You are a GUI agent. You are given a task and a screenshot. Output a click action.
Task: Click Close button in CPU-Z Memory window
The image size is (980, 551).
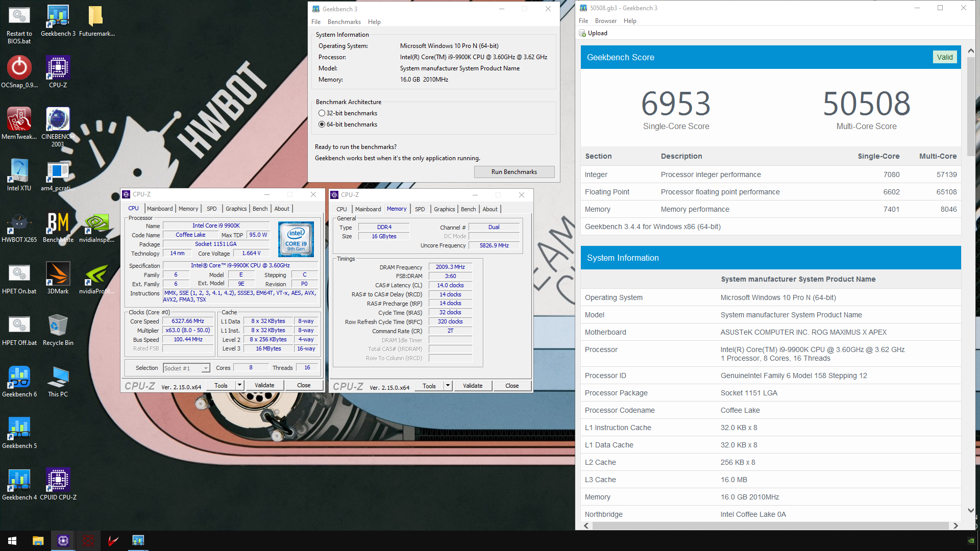tap(512, 386)
